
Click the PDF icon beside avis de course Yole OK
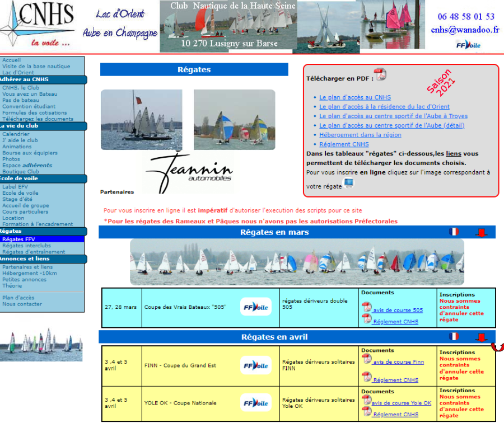pyautogui.click(x=366, y=401)
